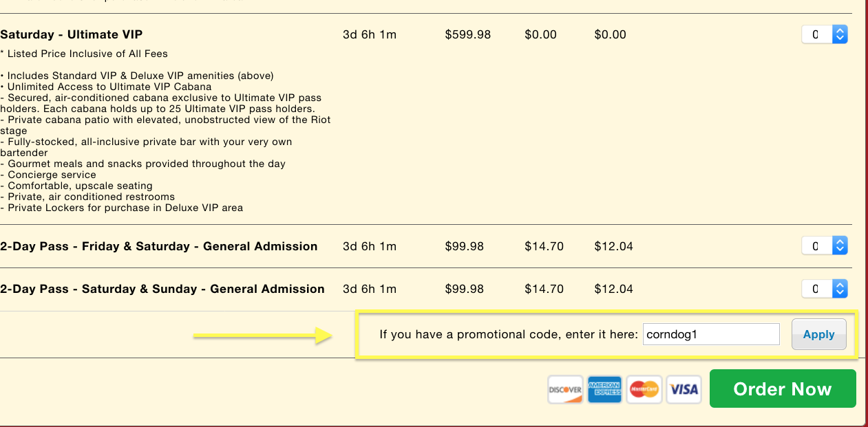Select the 2-Day Pass Saturday & Sunday title
Viewport: 868px width, 427px height.
pyautogui.click(x=162, y=289)
